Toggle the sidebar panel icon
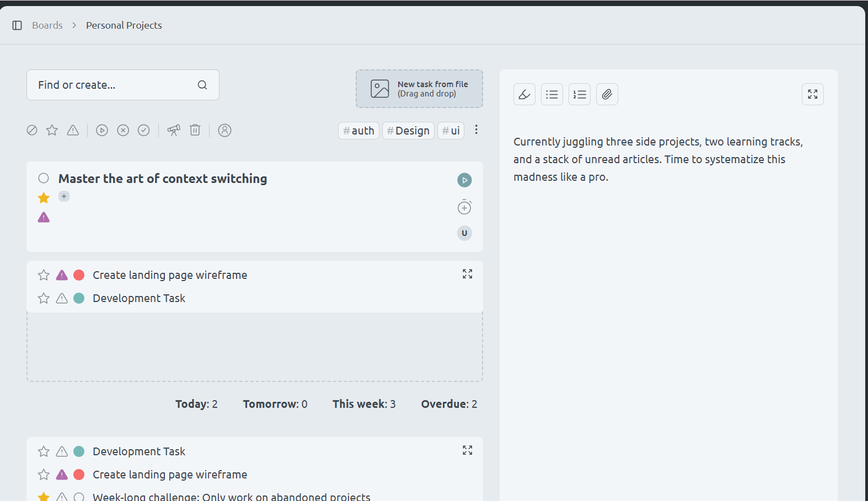The height and width of the screenshot is (501, 868). click(x=17, y=25)
